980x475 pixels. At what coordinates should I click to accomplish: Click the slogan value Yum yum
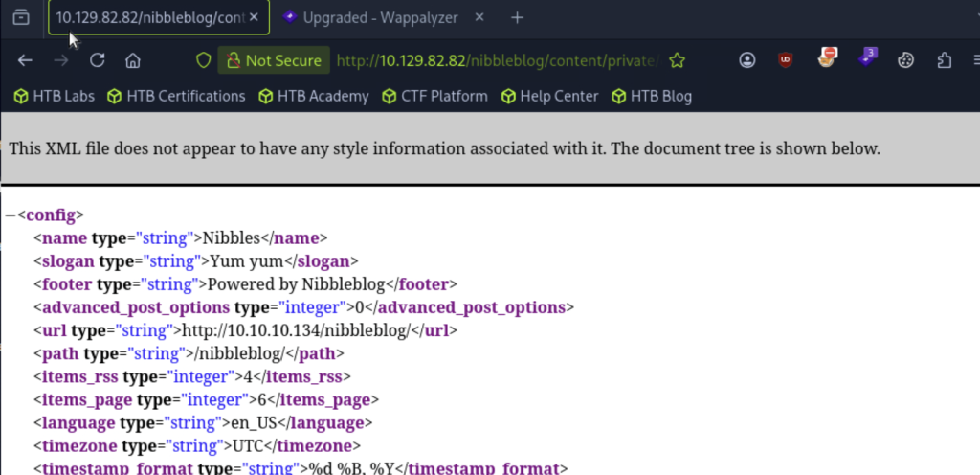click(x=247, y=261)
